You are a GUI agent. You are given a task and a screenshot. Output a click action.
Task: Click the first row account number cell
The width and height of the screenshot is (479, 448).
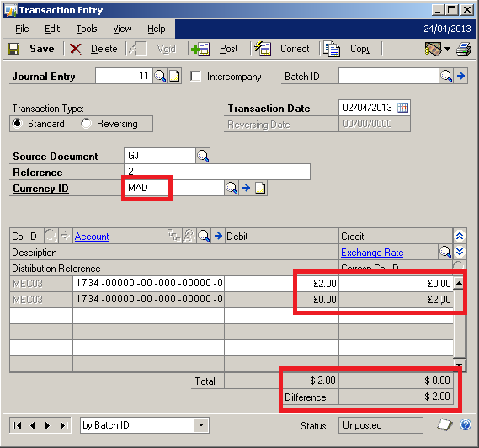coord(148,284)
